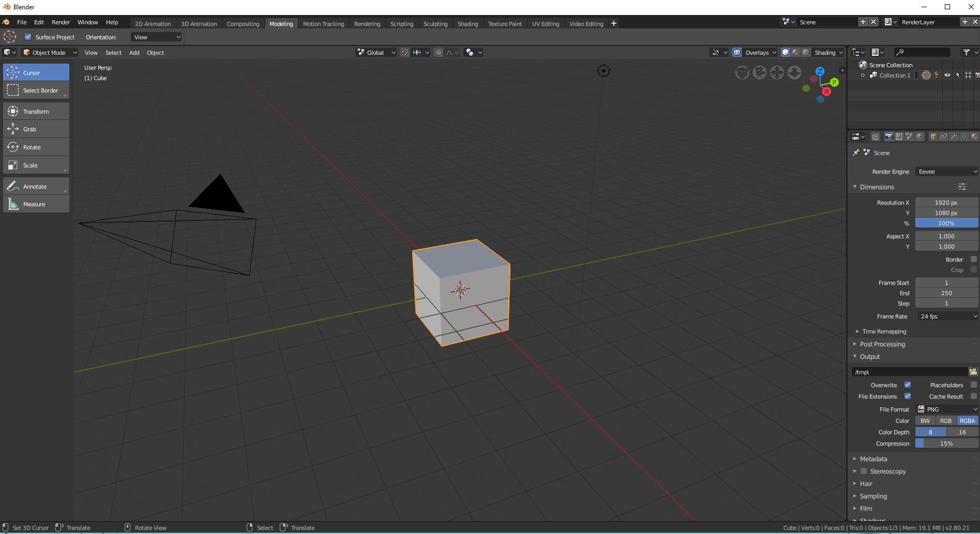Viewport: 980px width, 534px height.
Task: Expand the Post Processing panel
Action: click(882, 344)
